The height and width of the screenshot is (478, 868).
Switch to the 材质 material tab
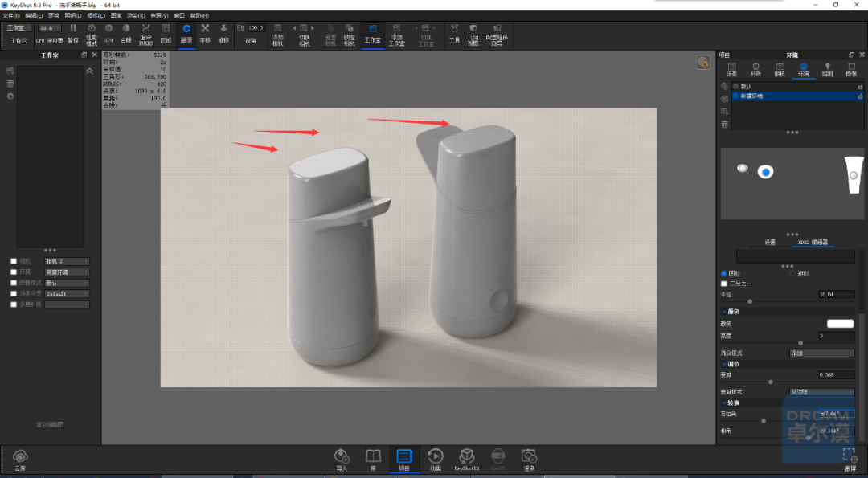coord(755,69)
